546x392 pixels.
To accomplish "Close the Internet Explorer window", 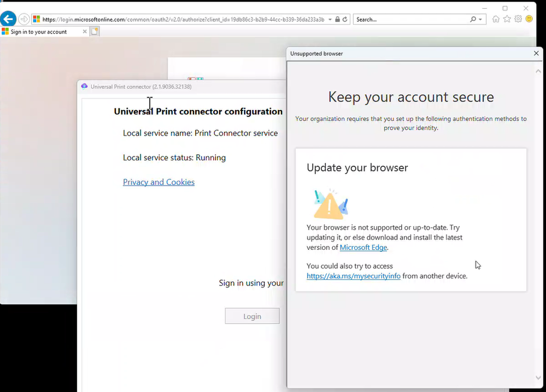I will pos(526,8).
